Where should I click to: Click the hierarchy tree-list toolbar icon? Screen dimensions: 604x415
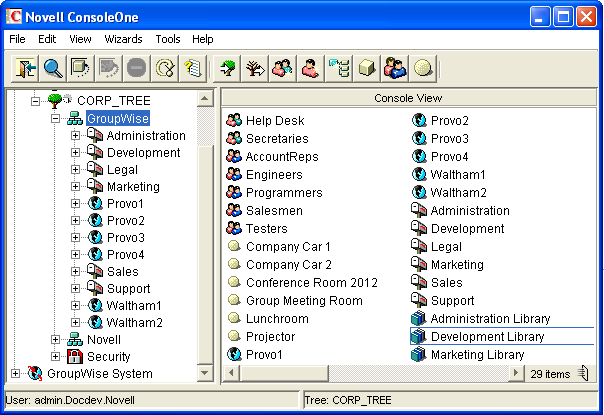[339, 69]
